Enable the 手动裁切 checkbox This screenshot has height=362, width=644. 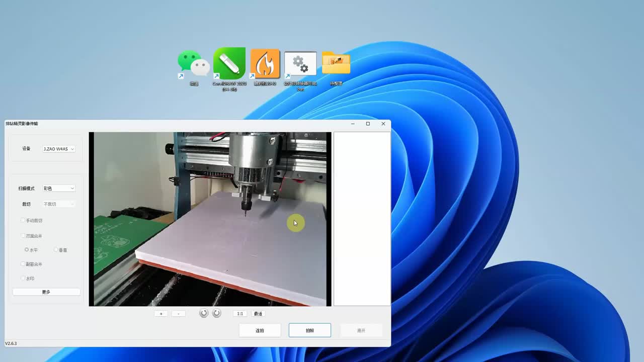tap(23, 220)
